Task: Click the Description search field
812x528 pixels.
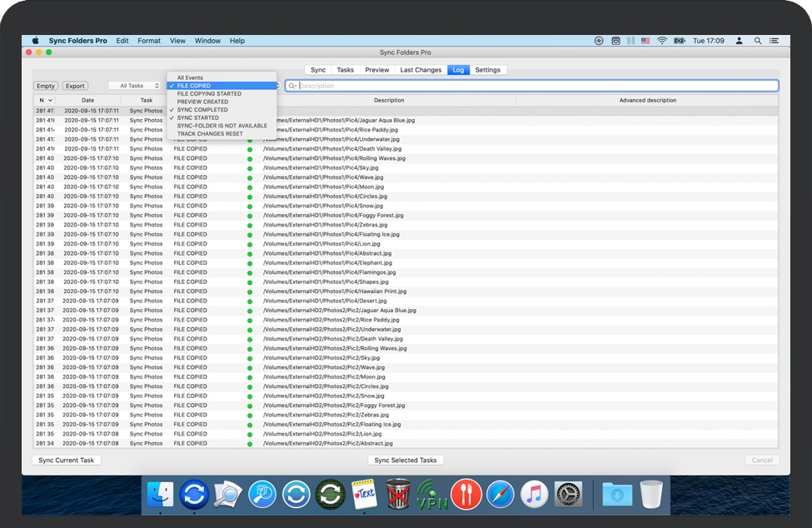Action: pos(533,86)
